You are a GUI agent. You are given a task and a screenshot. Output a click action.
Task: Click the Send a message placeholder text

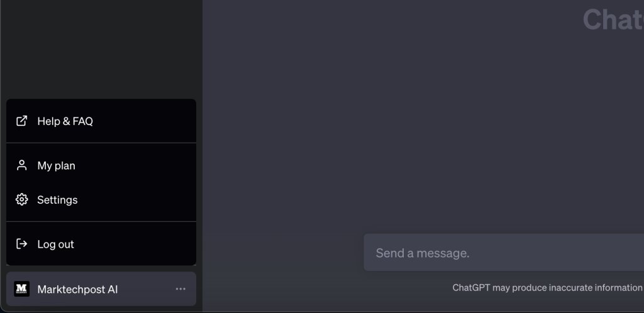tap(422, 253)
